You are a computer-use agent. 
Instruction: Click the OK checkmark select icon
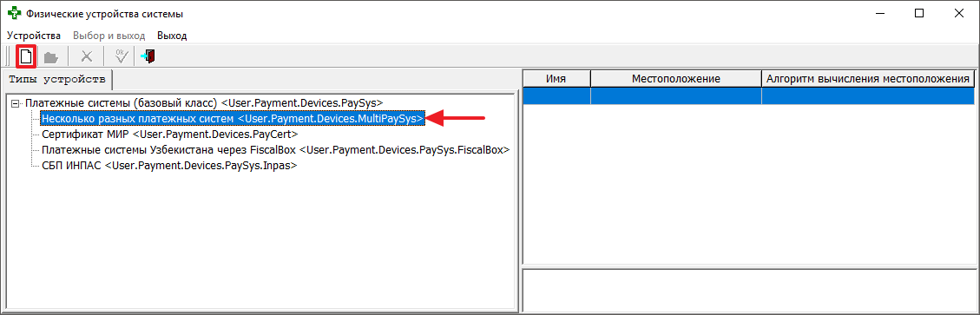(x=122, y=56)
